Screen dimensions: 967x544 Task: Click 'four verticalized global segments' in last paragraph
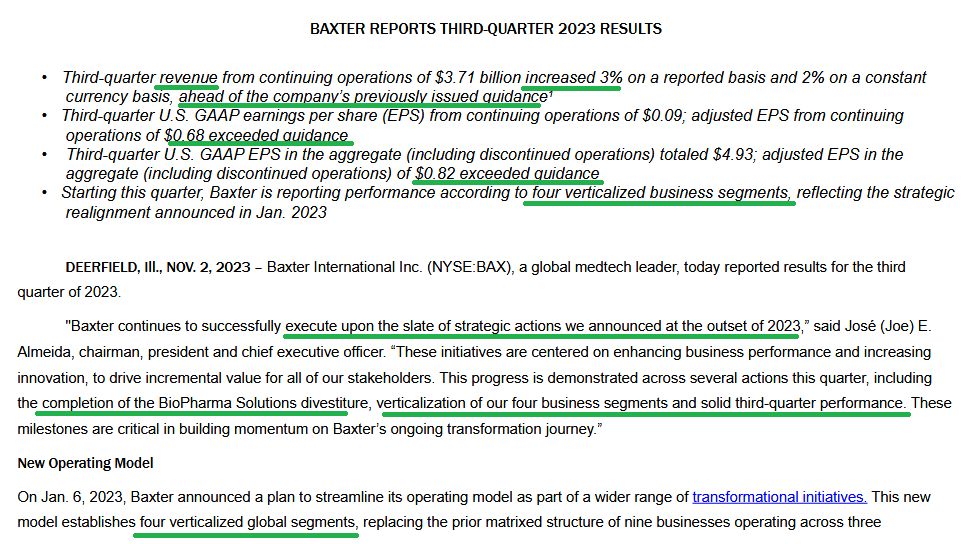tap(248, 522)
